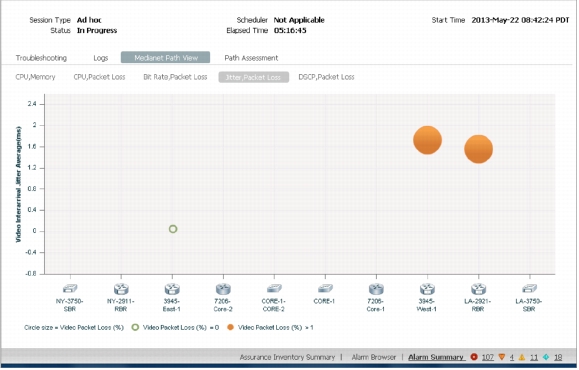Click the CORE-1 switch icon

[x=325, y=288]
